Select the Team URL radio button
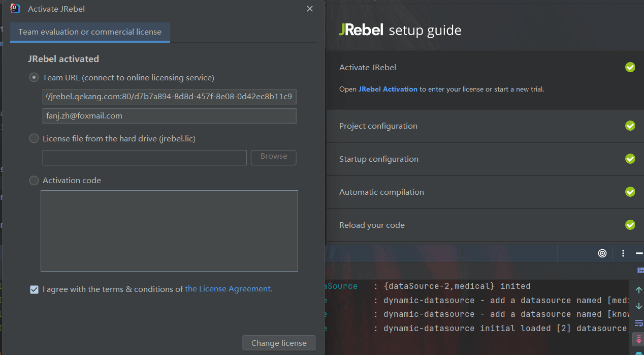Screen dimensions: 644x355 point(34,78)
